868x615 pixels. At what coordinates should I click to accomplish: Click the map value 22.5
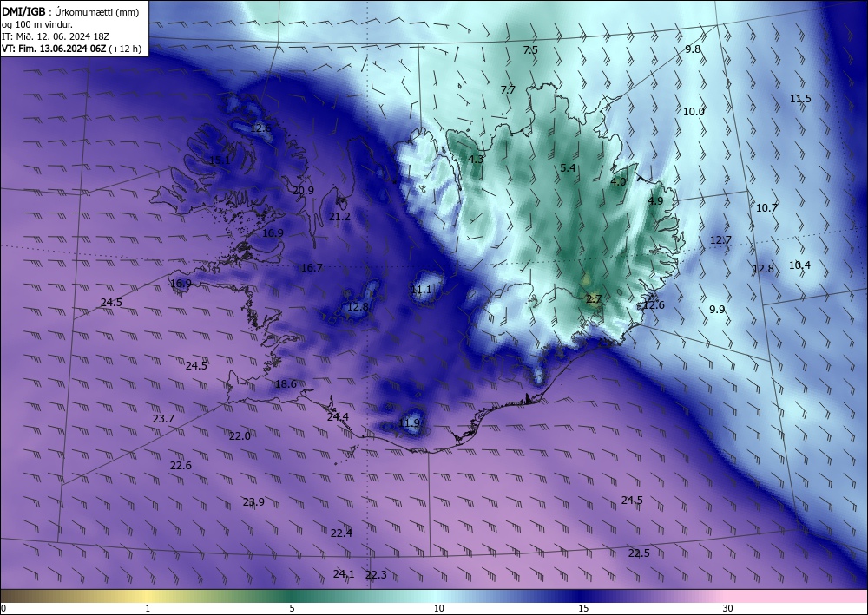[639, 553]
